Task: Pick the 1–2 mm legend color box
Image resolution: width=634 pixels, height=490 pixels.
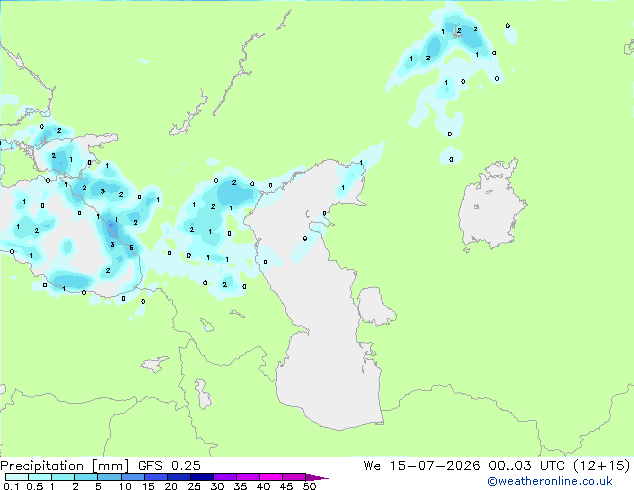Action: pyautogui.click(x=63, y=477)
